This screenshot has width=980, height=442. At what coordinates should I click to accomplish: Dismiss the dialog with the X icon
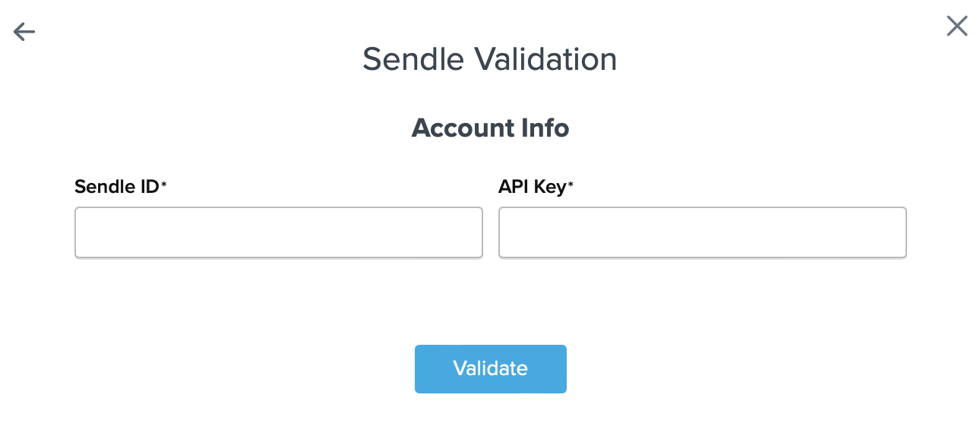tap(957, 27)
